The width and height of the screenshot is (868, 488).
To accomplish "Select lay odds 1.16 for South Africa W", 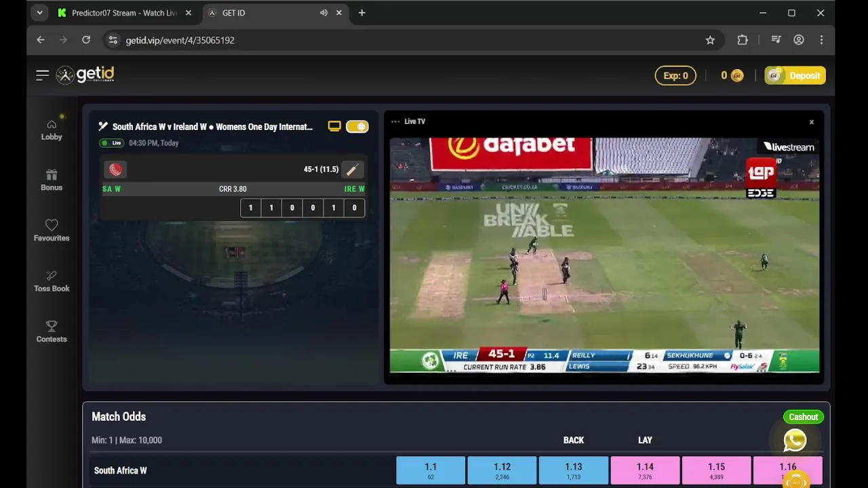I will pos(787,470).
